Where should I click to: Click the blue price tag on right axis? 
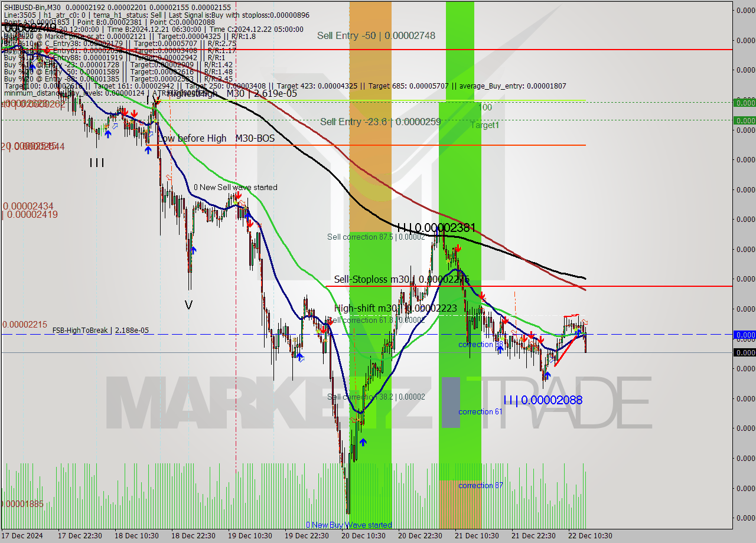point(744,335)
